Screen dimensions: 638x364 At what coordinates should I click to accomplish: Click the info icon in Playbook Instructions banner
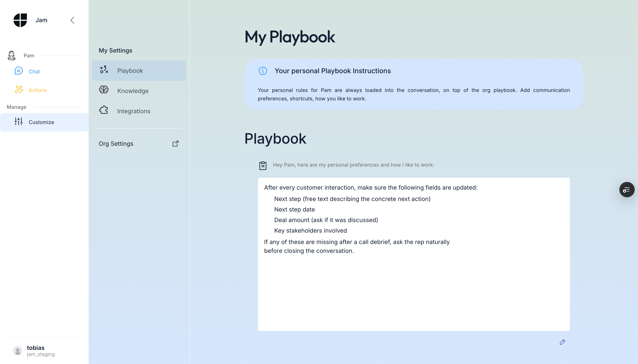(x=263, y=71)
